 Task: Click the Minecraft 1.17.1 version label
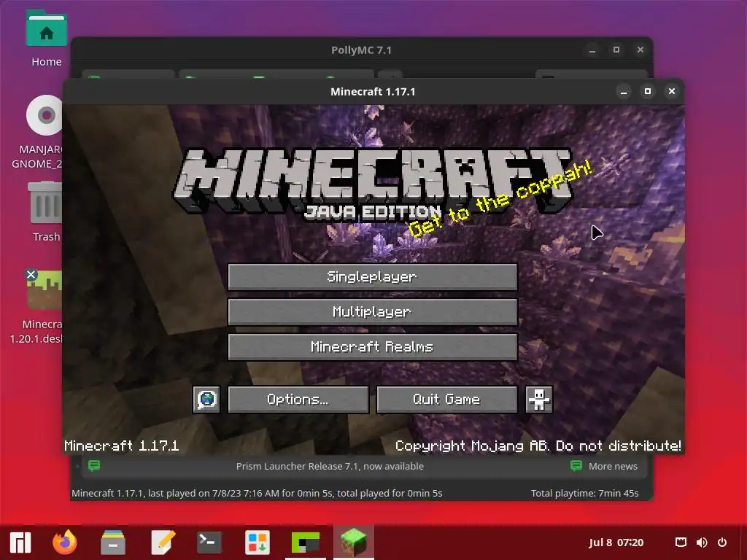[122, 446]
